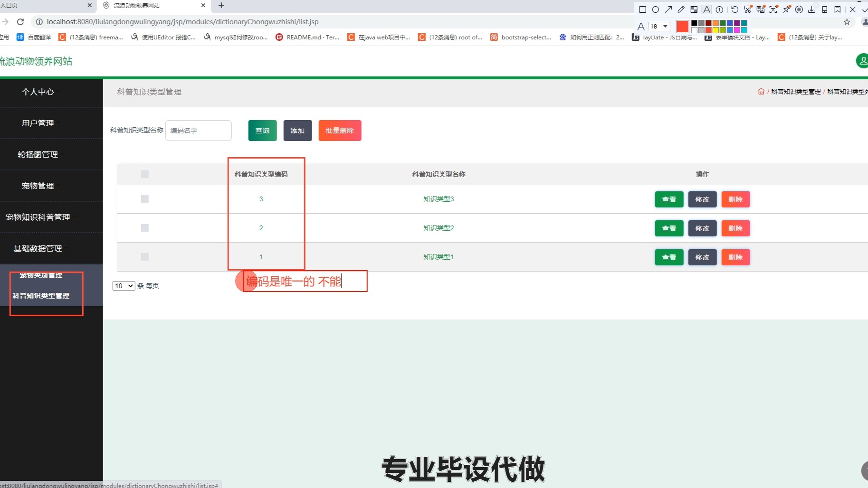Image resolution: width=868 pixels, height=488 pixels.
Task: Open the README.md bookmark
Action: point(307,37)
